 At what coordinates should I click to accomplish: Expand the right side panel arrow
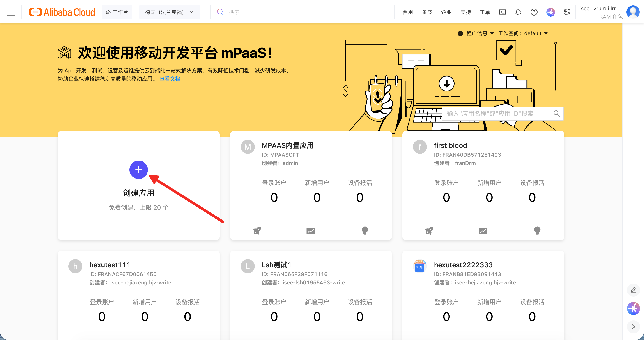click(x=633, y=327)
